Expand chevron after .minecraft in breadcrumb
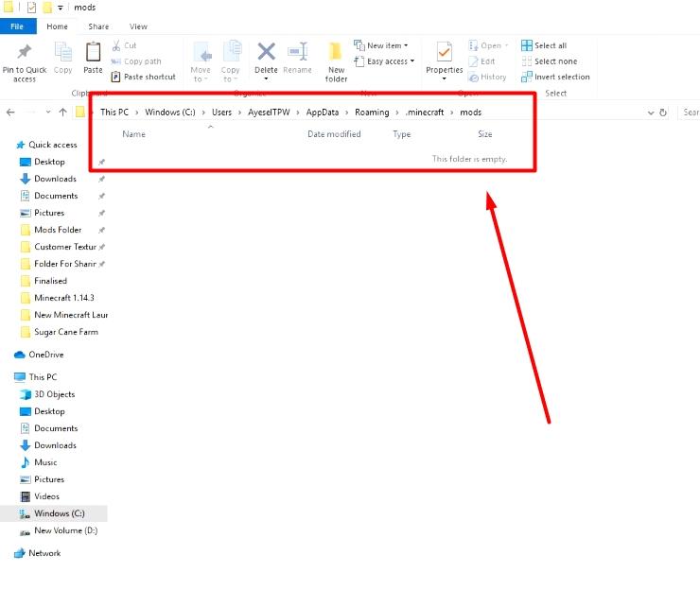This screenshot has width=700, height=607. point(452,113)
